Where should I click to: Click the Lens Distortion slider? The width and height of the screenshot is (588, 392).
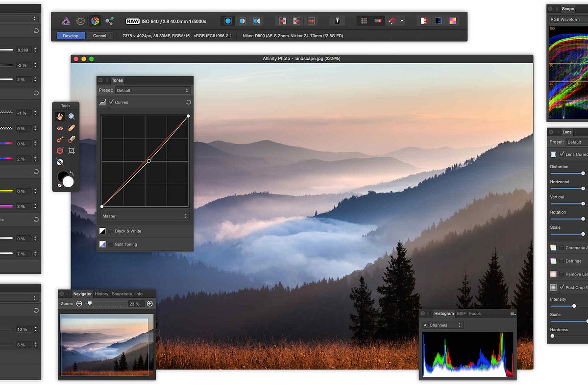[x=568, y=173]
